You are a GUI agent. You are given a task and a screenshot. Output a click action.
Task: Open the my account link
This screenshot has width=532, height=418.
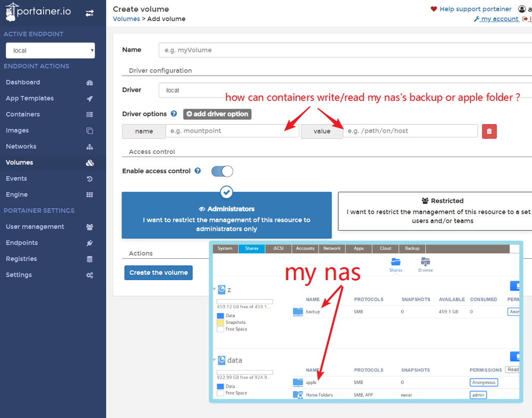pyautogui.click(x=496, y=19)
